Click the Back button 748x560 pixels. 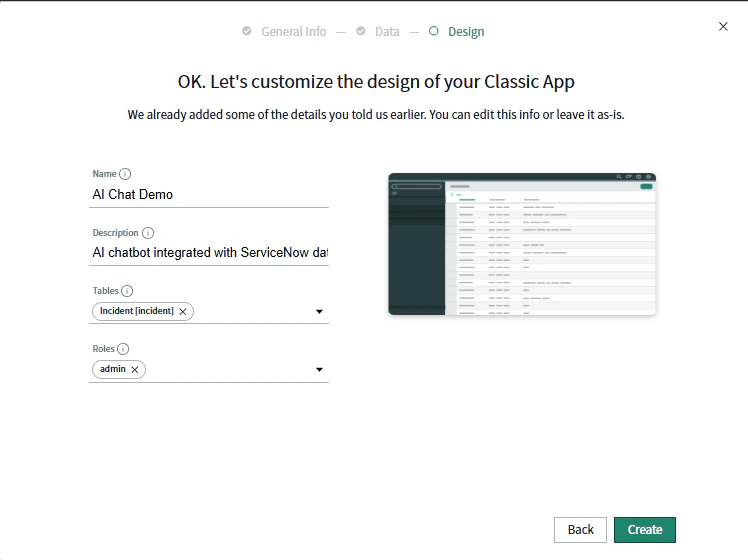click(580, 530)
